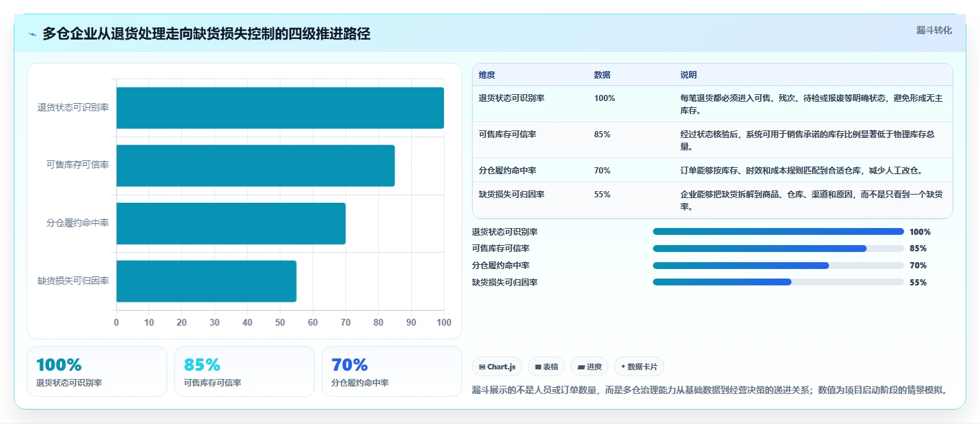Click the 0 tick on the chart x-axis
980x424 pixels.
pos(116,322)
